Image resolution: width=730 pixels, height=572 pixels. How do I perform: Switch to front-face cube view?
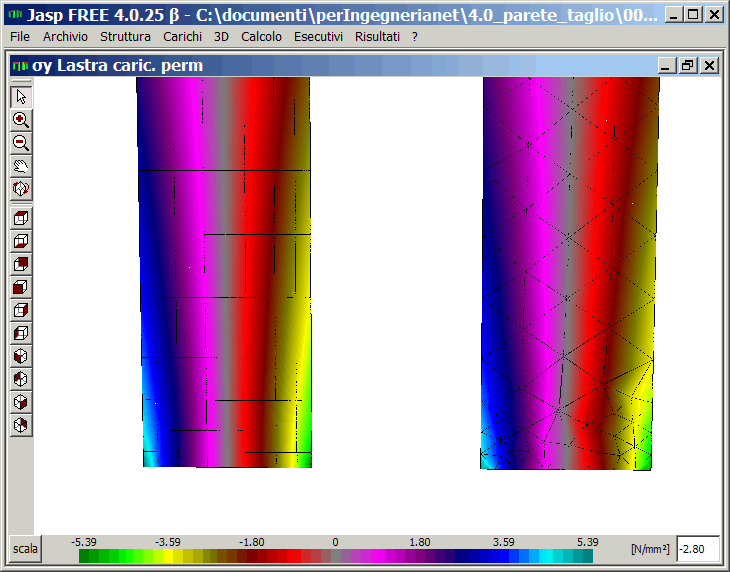(x=21, y=287)
